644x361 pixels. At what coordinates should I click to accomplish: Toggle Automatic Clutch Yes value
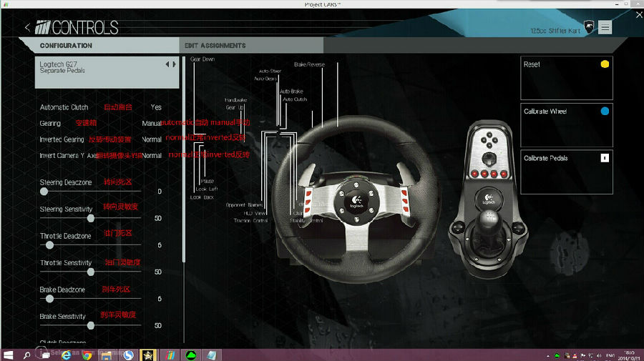(156, 107)
